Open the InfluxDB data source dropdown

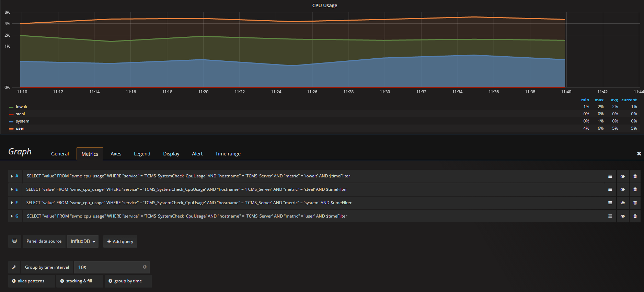(x=83, y=241)
